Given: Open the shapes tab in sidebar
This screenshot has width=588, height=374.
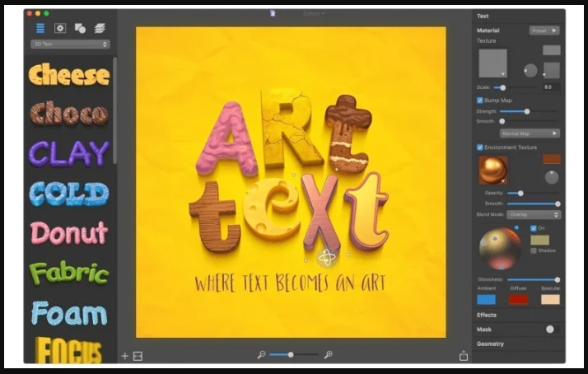Looking at the screenshot, I should (80, 28).
